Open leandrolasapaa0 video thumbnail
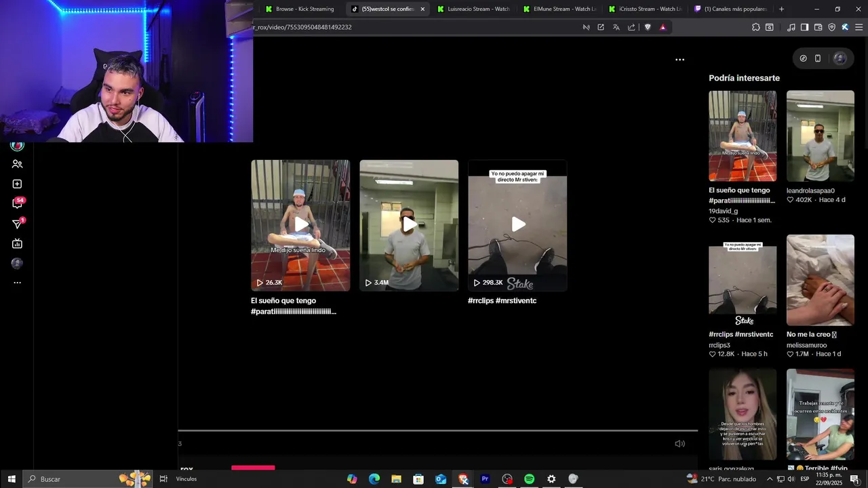Image resolution: width=868 pixels, height=488 pixels. click(x=821, y=136)
